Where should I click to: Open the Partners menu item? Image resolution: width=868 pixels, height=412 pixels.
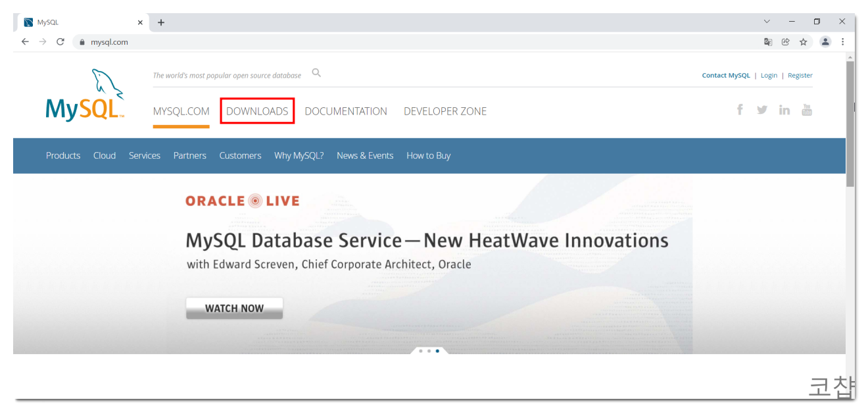[190, 155]
